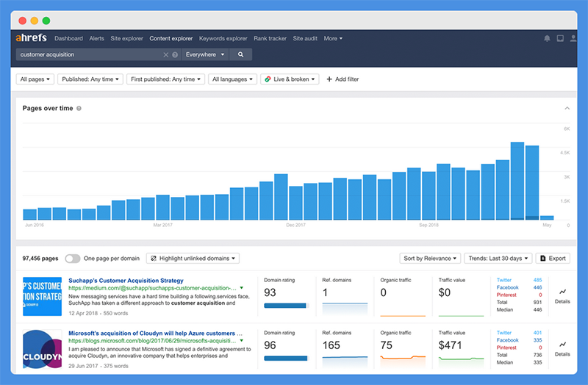
Task: Open the Highlight unlinked domains dropdown
Action: point(193,259)
